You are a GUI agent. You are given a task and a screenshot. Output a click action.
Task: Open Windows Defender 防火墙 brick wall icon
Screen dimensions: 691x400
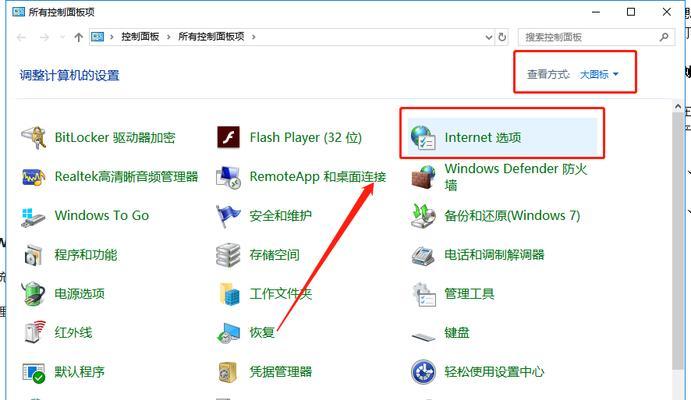coord(423,177)
